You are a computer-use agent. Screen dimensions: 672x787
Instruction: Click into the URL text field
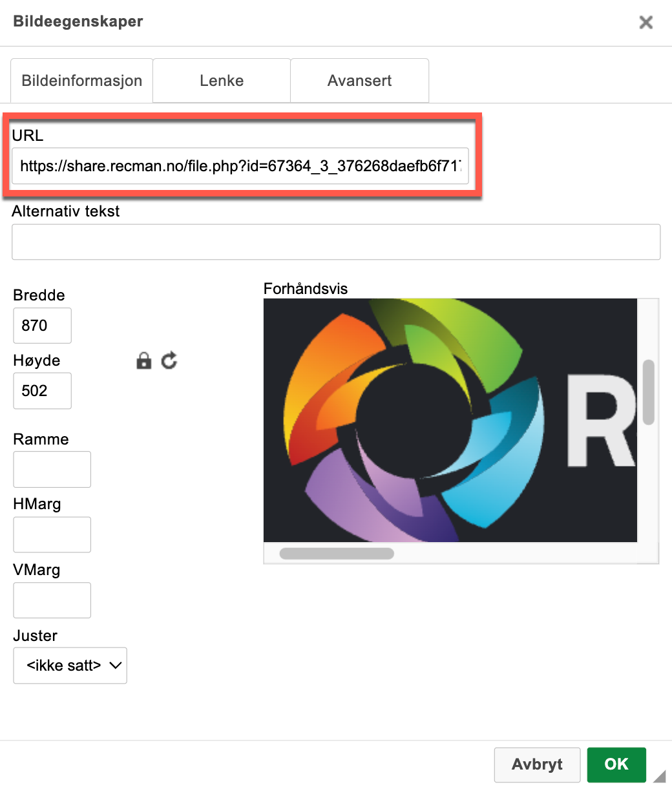click(x=240, y=167)
